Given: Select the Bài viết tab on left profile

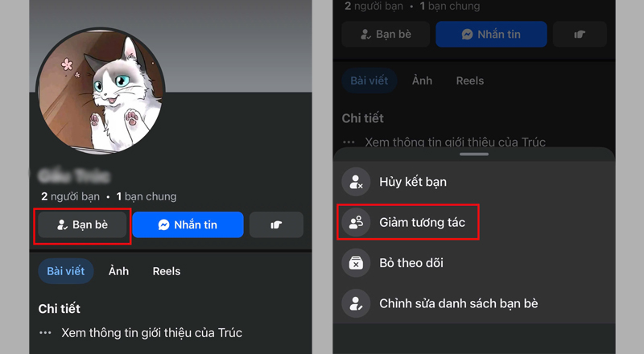Looking at the screenshot, I should click(66, 271).
